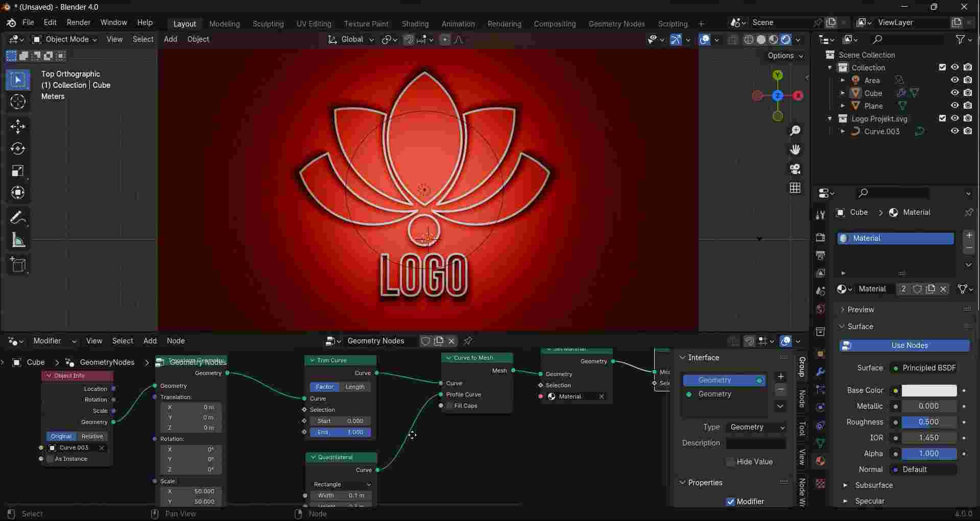Select the Measure tool
980x521 pixels.
pos(18,240)
